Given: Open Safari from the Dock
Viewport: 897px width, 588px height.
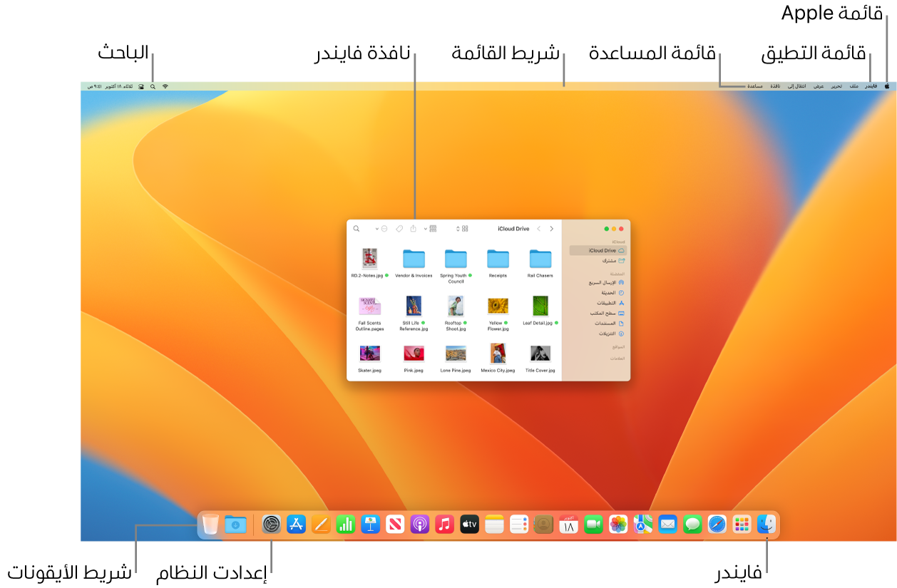Looking at the screenshot, I should tap(717, 524).
